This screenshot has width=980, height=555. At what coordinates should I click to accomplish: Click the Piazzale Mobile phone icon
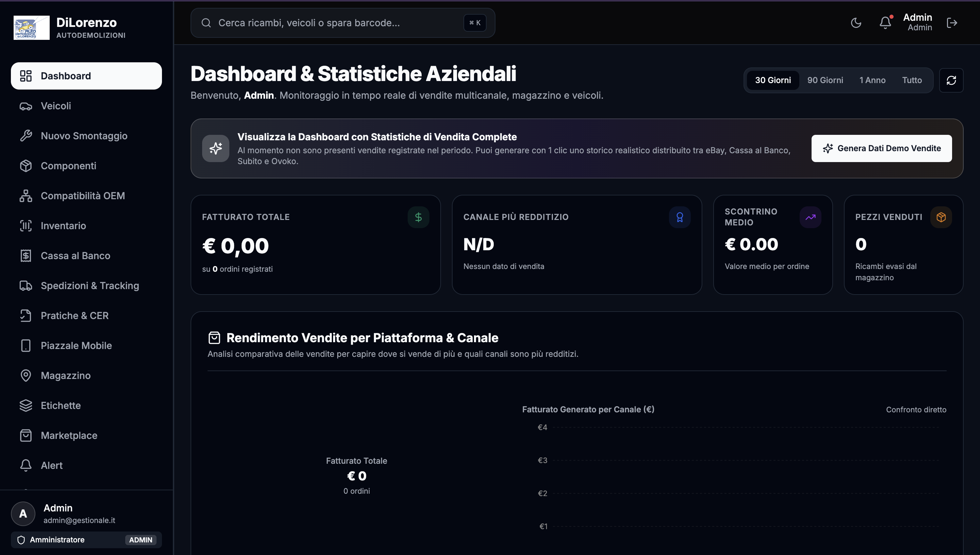click(x=26, y=345)
